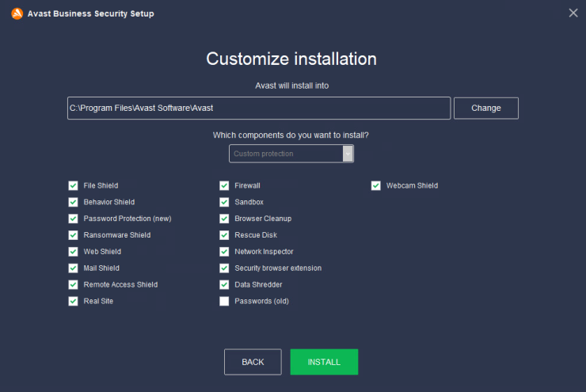Uncheck the Webcam Shield checkbox
586x392 pixels.
coord(376,186)
